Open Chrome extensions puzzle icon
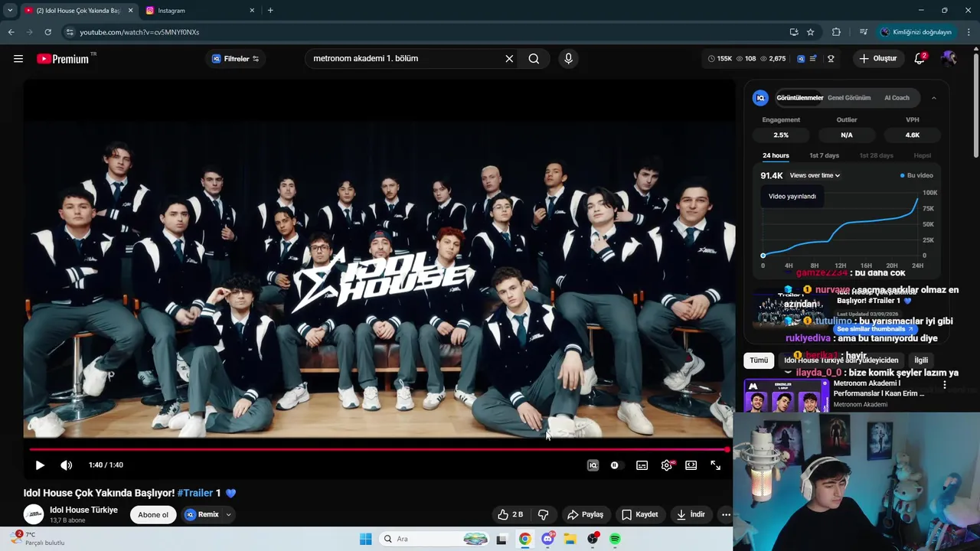The width and height of the screenshot is (980, 551). pyautogui.click(x=836, y=32)
